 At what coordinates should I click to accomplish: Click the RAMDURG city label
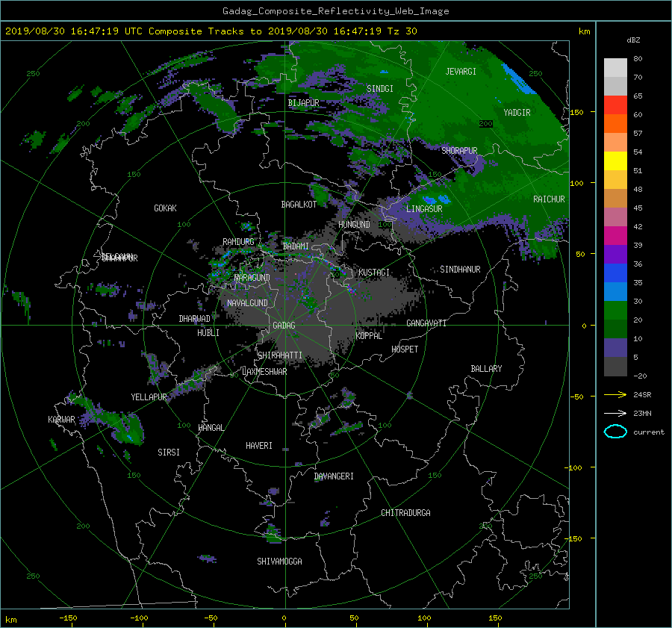[238, 242]
